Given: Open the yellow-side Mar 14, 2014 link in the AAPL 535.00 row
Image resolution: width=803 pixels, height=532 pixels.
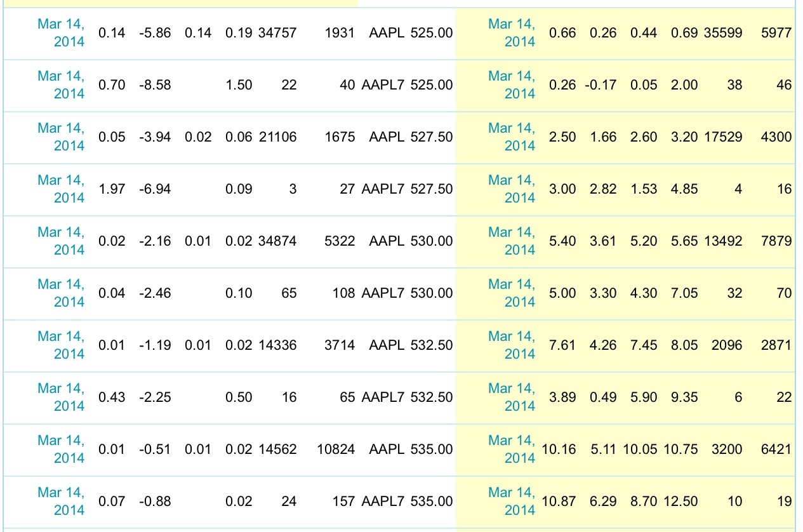Looking at the screenshot, I should (x=512, y=449).
